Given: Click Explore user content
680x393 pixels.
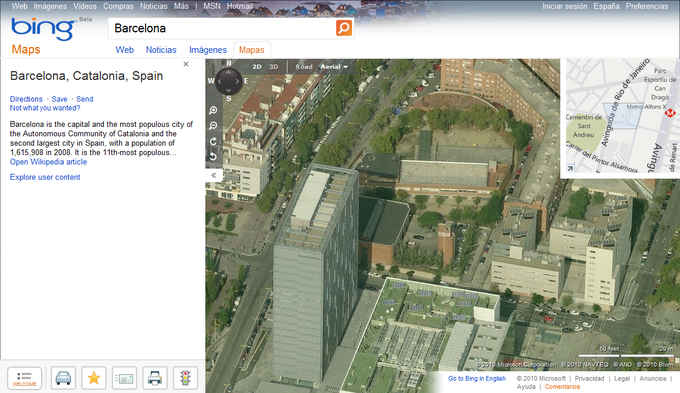Looking at the screenshot, I should pyautogui.click(x=45, y=177).
